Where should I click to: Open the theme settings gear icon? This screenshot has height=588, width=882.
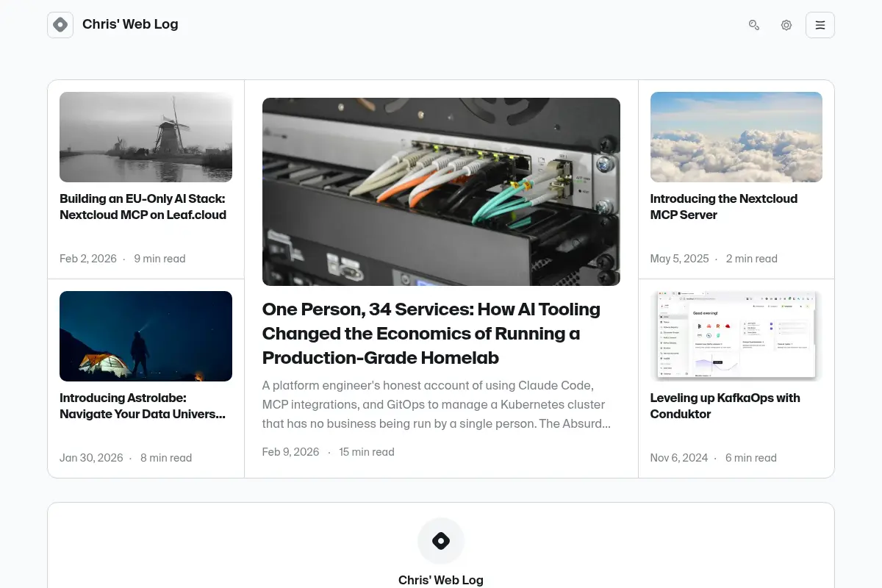point(786,25)
